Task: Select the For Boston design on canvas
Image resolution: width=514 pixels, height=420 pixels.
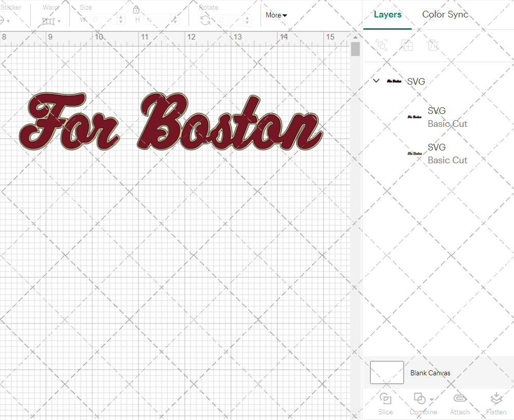Action: [x=171, y=122]
